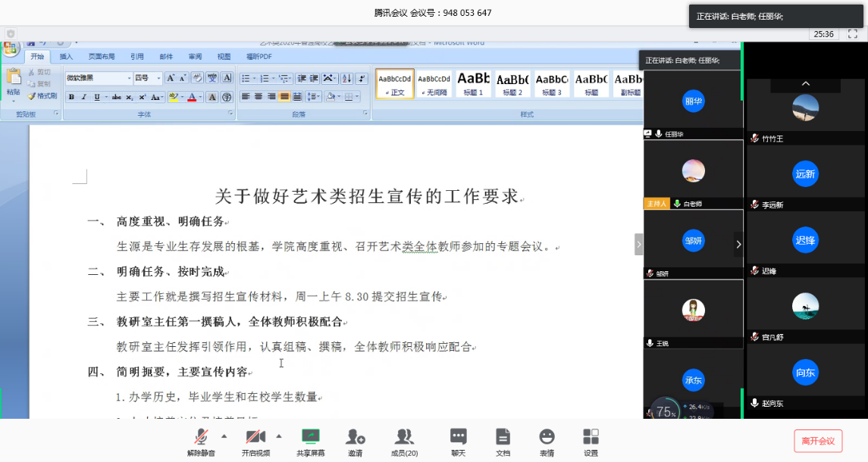Switch to the 审阅 ribbon tab

click(x=195, y=57)
